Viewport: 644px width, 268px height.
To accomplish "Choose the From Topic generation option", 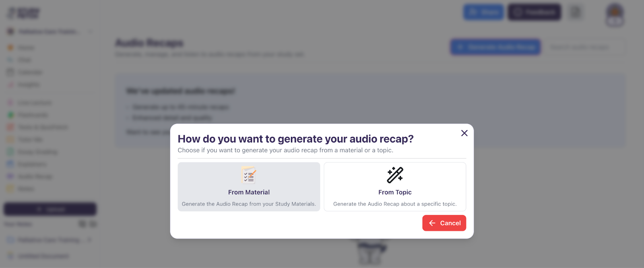I will (394, 186).
